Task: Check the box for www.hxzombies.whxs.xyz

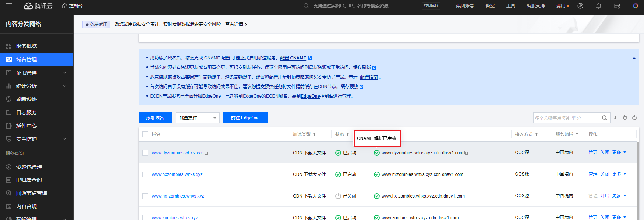Action: [145, 174]
